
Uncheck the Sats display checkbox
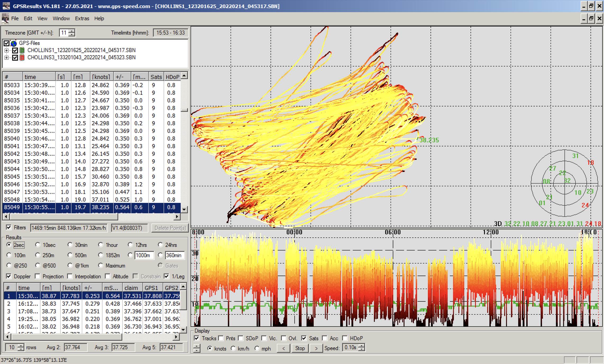pyautogui.click(x=304, y=338)
